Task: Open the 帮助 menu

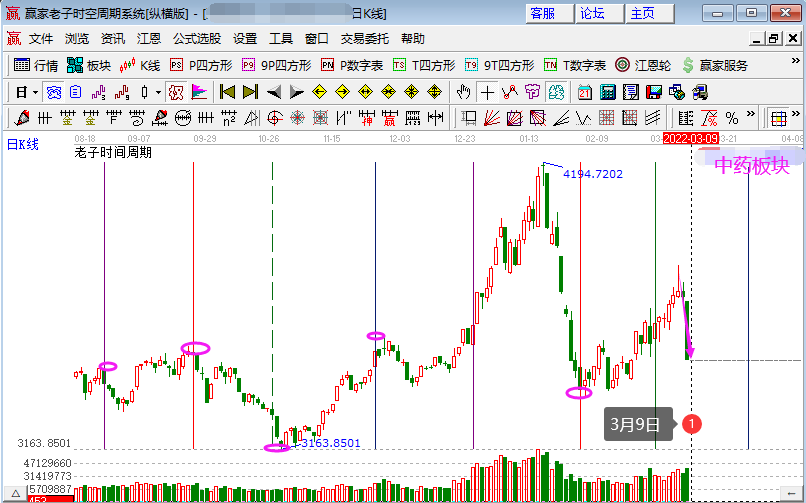Action: pos(413,39)
